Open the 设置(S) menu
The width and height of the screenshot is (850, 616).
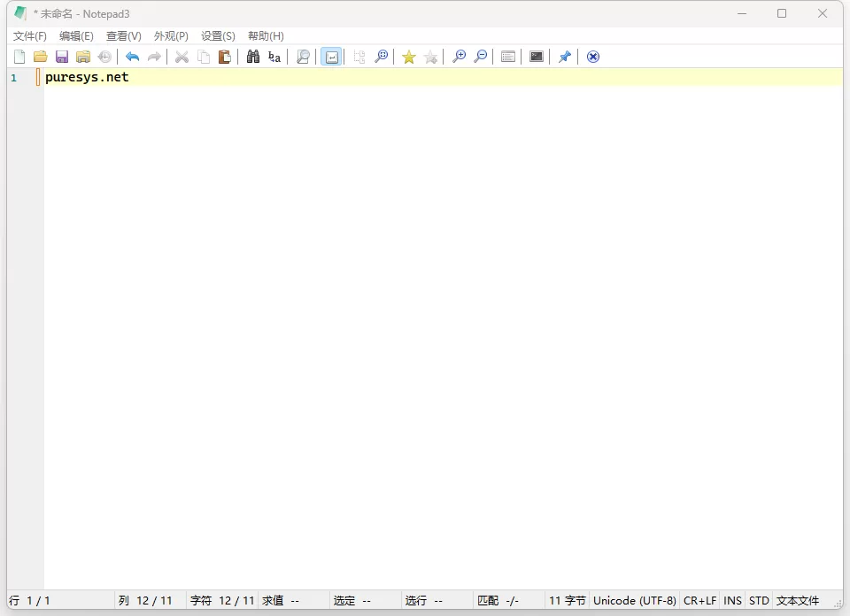coord(217,35)
